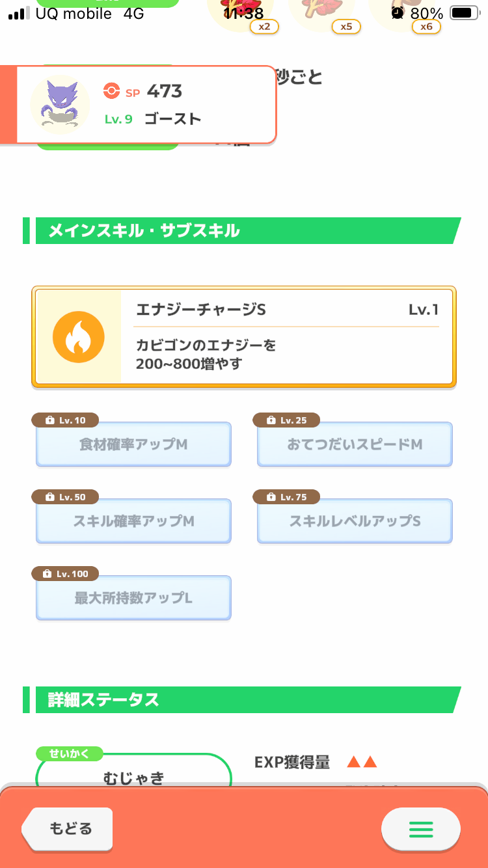Screen dimensions: 488x868
Task: Tap the lock icon on Lv. 10 badge
Action: click(50, 421)
